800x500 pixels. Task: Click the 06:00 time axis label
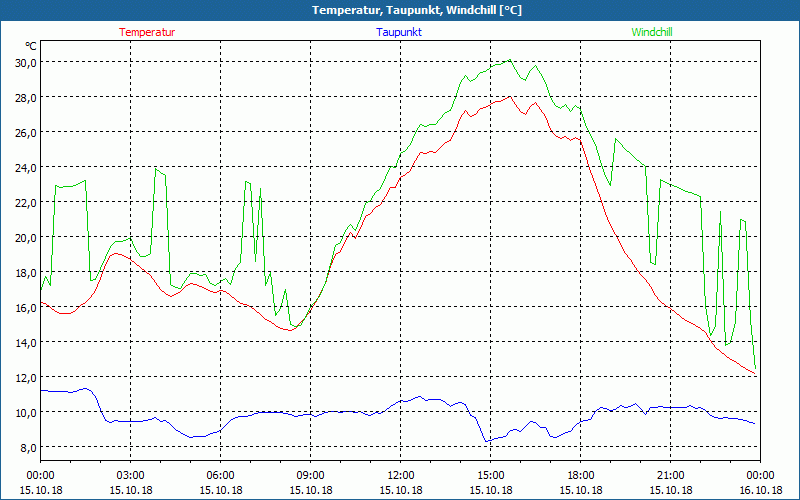click(x=221, y=475)
